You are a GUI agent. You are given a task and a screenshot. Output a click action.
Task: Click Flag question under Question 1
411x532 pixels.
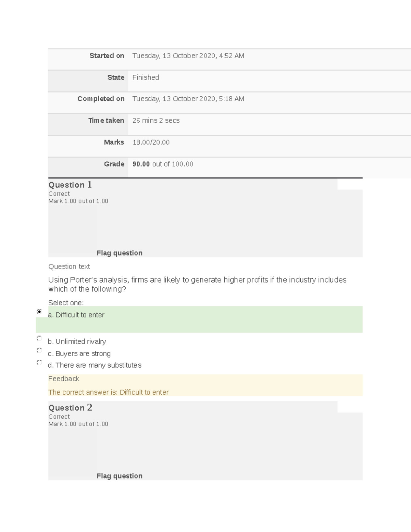119,253
